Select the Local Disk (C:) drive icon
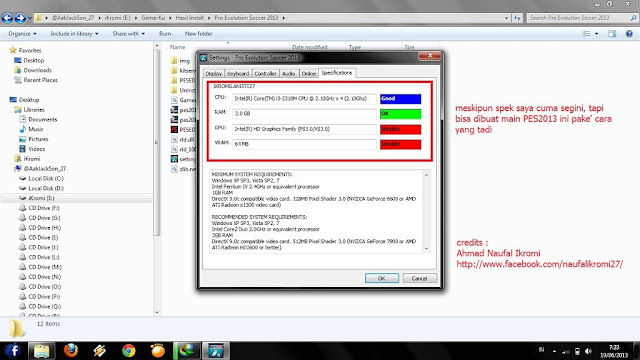 click(x=22, y=178)
